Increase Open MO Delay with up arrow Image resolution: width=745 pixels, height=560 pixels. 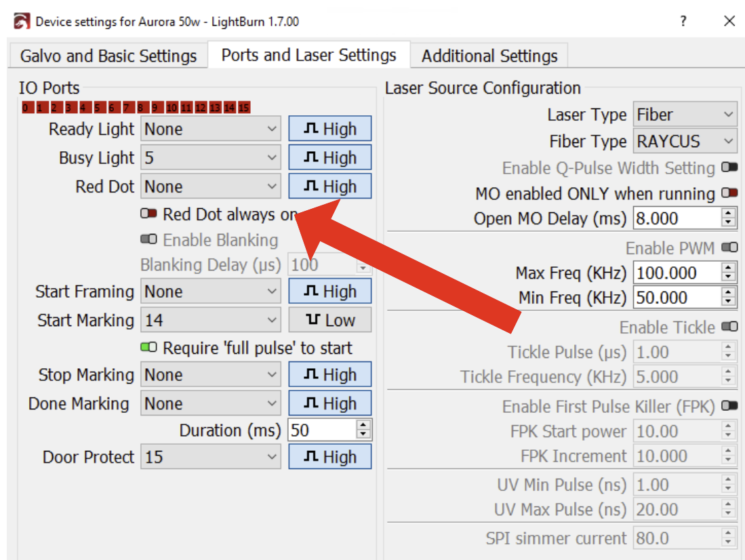(728, 213)
